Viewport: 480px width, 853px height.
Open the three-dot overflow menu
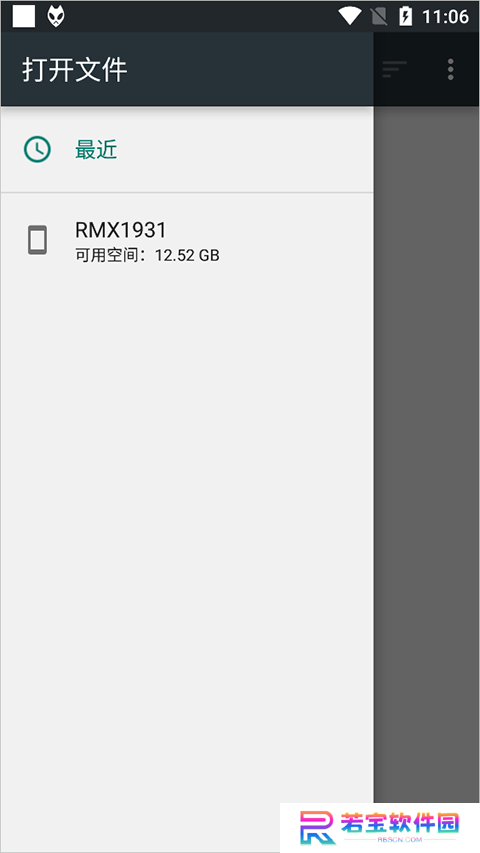click(451, 70)
